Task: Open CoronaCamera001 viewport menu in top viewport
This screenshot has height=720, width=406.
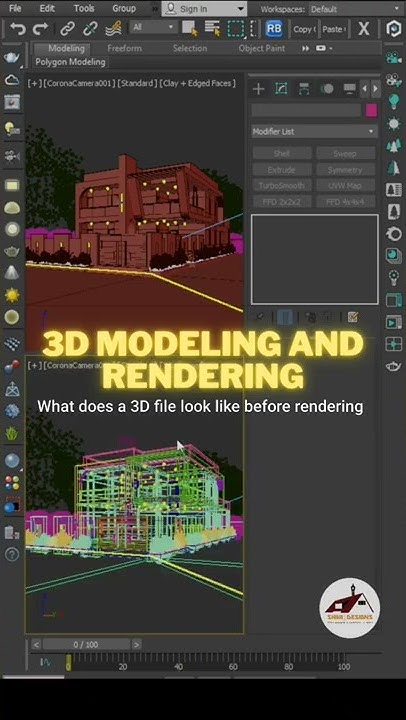Action: pyautogui.click(x=80, y=83)
